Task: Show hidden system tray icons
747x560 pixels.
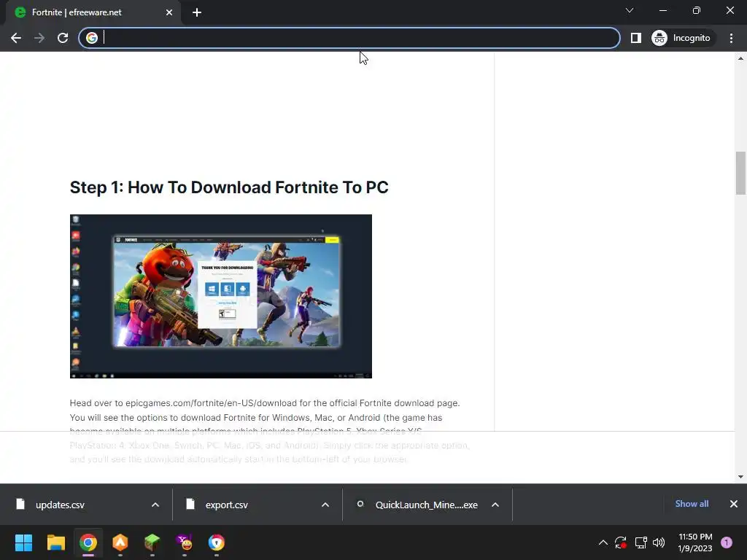Action: [x=603, y=542]
